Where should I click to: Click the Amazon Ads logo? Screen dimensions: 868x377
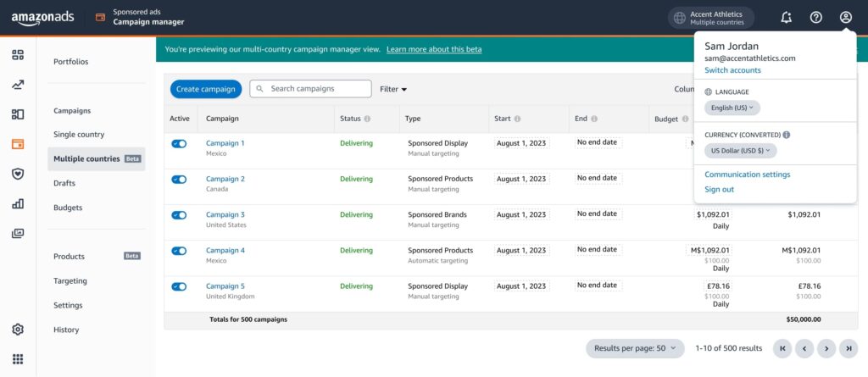(x=42, y=18)
